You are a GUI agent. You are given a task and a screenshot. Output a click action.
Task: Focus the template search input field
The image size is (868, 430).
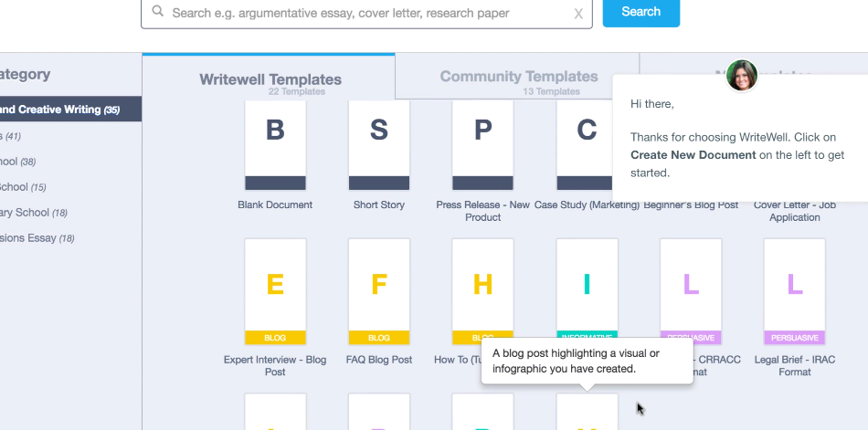366,14
